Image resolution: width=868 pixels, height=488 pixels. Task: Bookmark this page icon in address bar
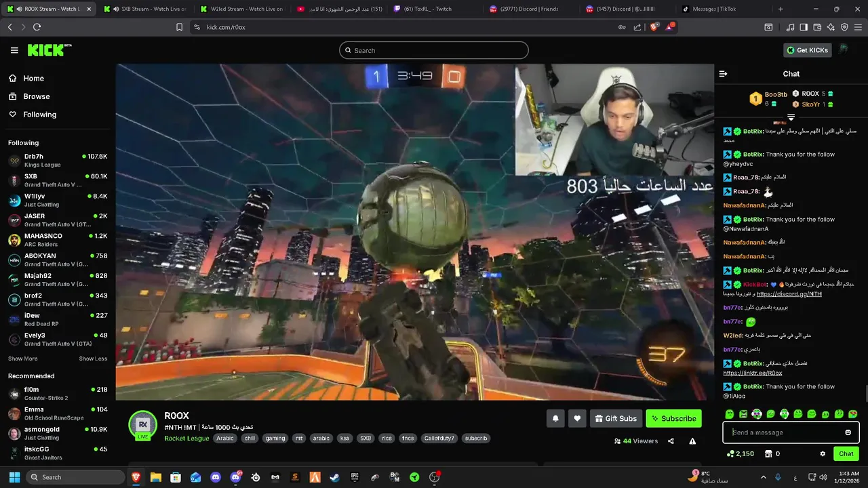[x=179, y=27]
